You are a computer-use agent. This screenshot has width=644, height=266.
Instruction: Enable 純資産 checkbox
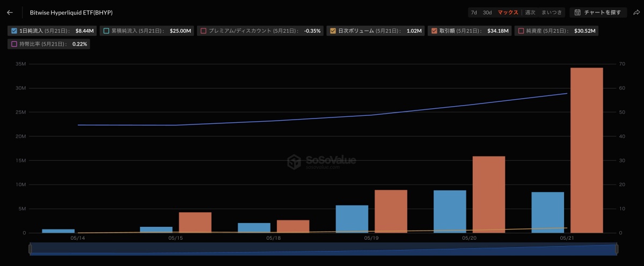pos(521,31)
